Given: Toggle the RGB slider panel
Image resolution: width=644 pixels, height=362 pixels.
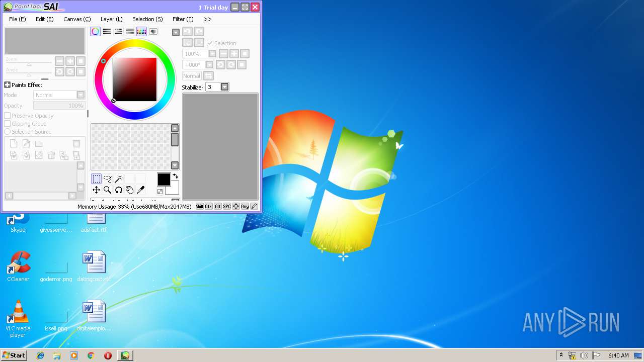Looking at the screenshot, I should [x=107, y=32].
